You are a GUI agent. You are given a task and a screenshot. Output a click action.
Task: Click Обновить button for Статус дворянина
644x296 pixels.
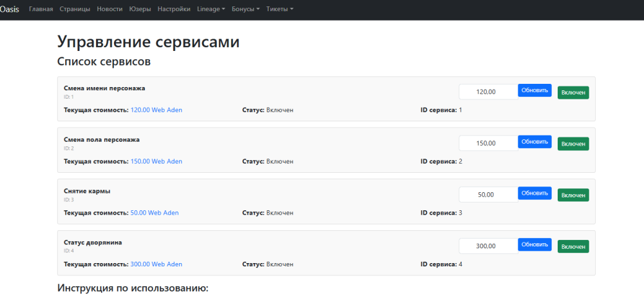[x=535, y=245]
